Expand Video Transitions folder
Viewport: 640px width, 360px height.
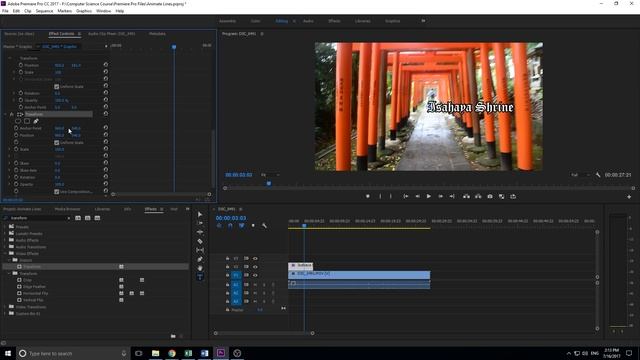tap(5, 307)
